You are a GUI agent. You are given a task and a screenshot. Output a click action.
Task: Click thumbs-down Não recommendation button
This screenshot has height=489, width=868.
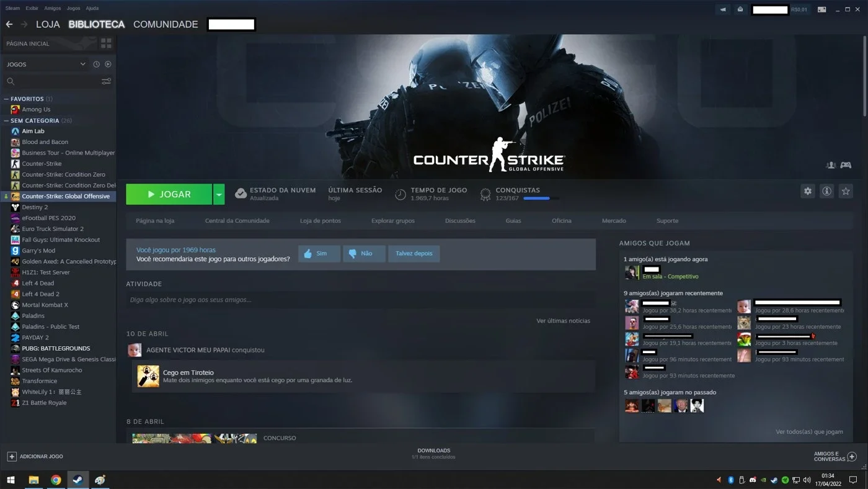(364, 253)
